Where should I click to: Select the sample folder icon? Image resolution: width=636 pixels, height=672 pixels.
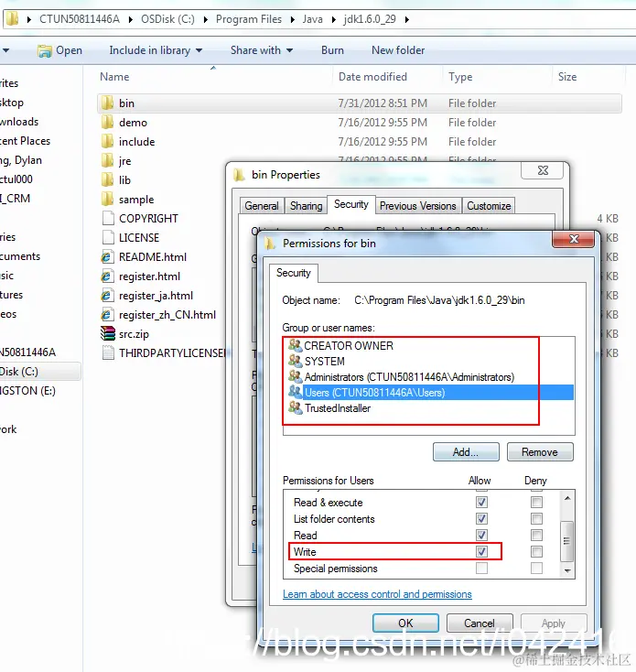click(107, 200)
